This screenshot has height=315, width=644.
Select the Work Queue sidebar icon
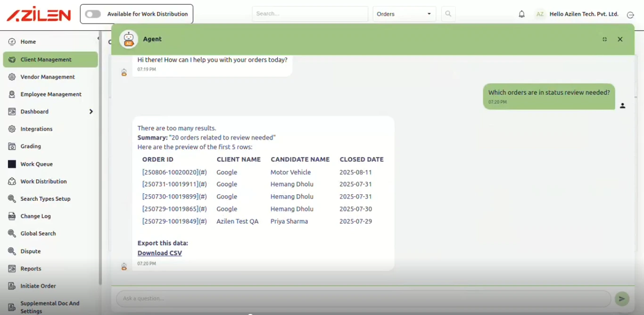[12, 164]
